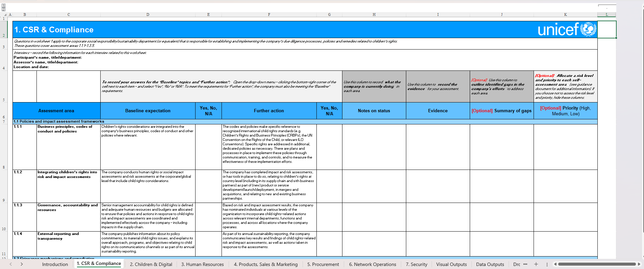This screenshot has width=644, height=269.
Task: Click horizontal scrollbar right arrow
Action: [x=639, y=264]
